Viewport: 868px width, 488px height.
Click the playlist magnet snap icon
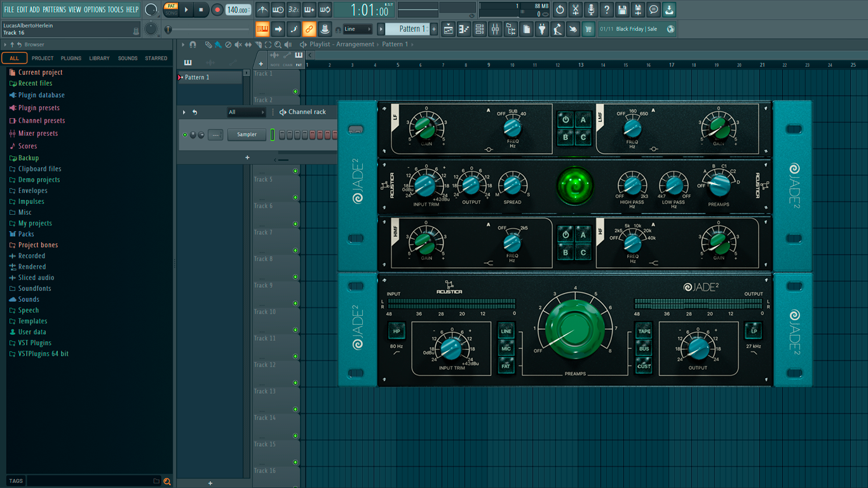[193, 44]
